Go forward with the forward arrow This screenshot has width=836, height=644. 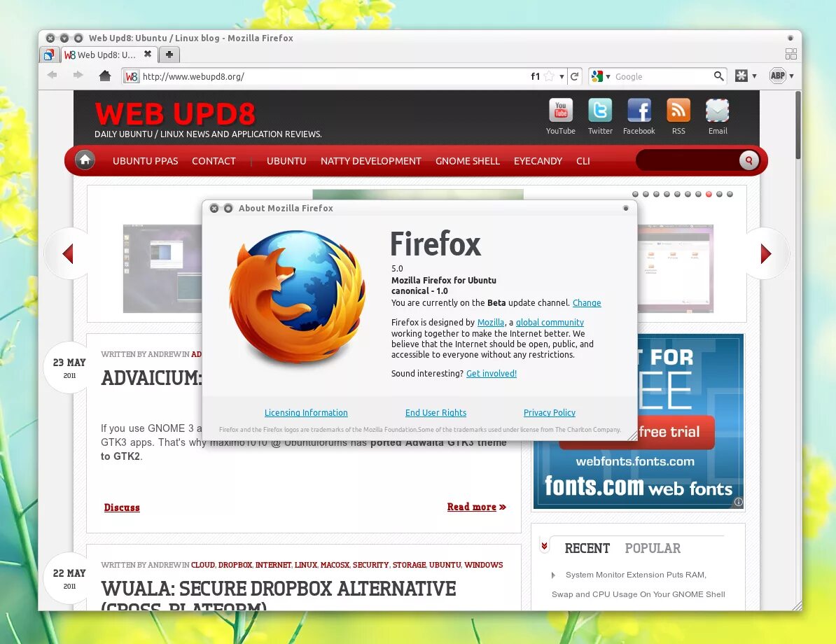(x=78, y=75)
